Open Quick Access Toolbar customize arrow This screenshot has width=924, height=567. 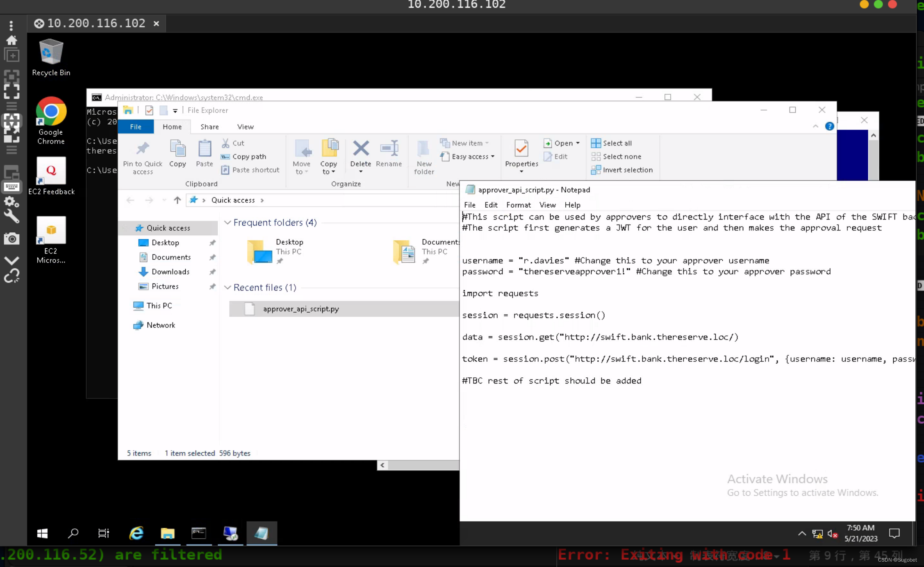coord(175,111)
